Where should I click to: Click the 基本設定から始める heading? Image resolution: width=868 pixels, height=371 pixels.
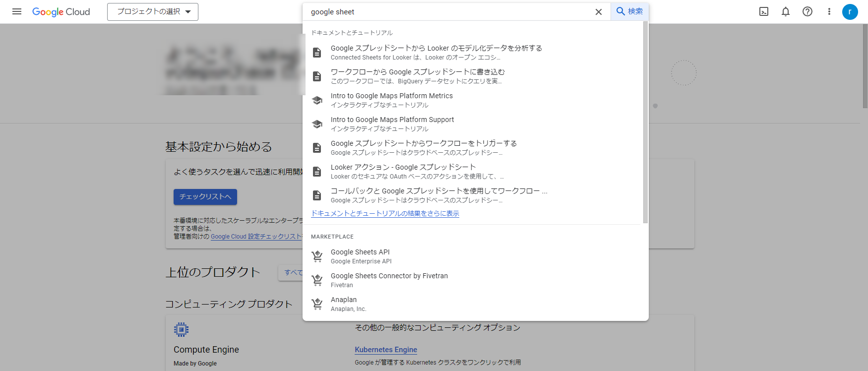coord(219,147)
